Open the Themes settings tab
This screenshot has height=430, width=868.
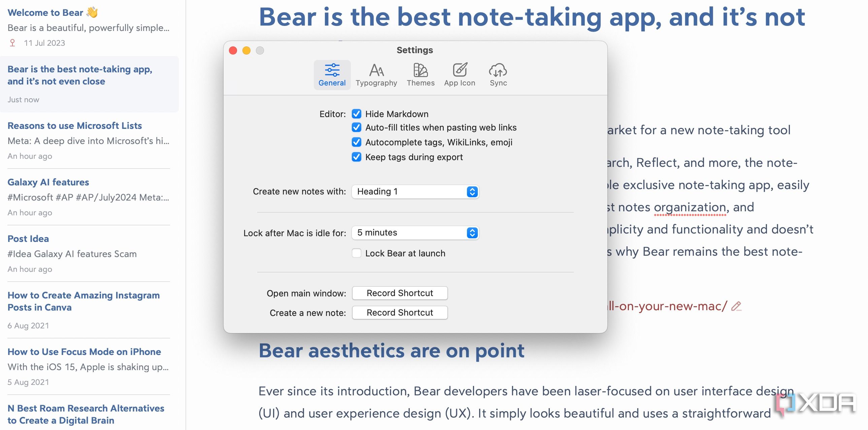[x=420, y=75]
